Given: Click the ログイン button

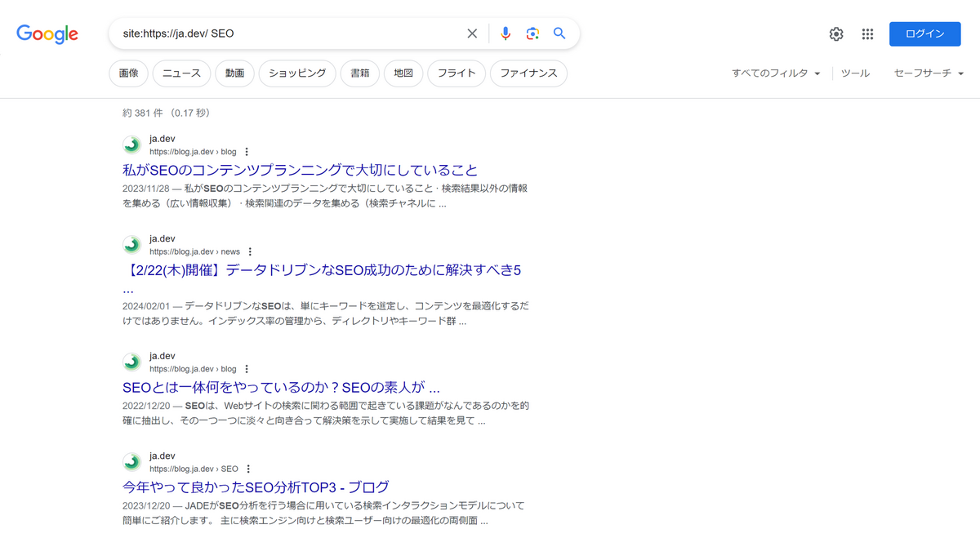Looking at the screenshot, I should pos(924,33).
